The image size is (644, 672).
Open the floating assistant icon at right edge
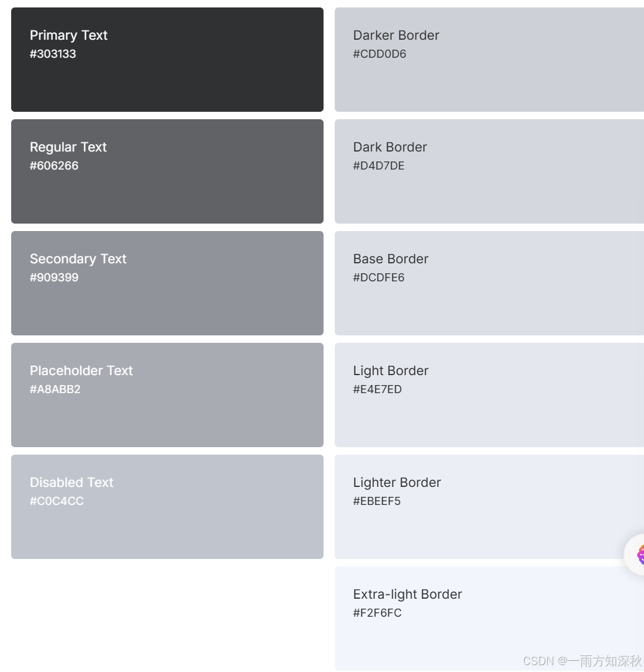(637, 555)
